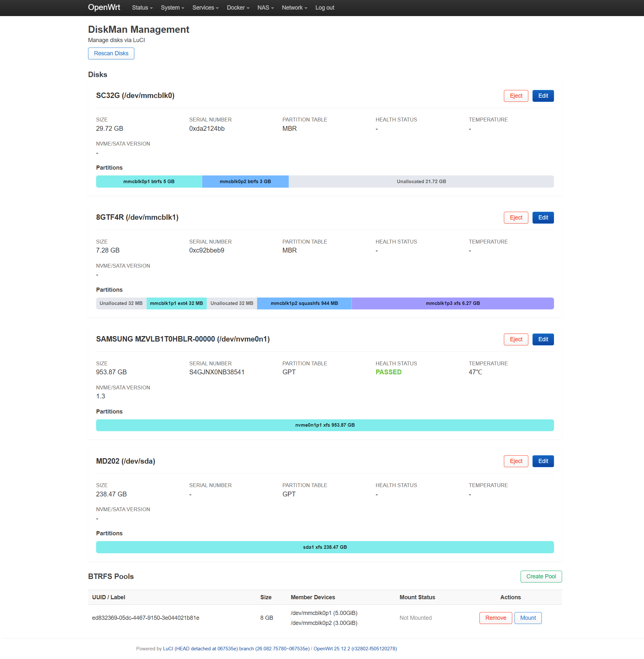Click the mmcblk1p1 ext4 32 MB partition
The image size is (644, 659).
(x=176, y=303)
